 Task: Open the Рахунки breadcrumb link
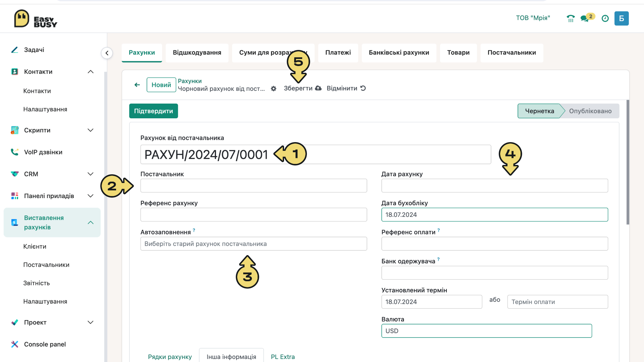190,81
